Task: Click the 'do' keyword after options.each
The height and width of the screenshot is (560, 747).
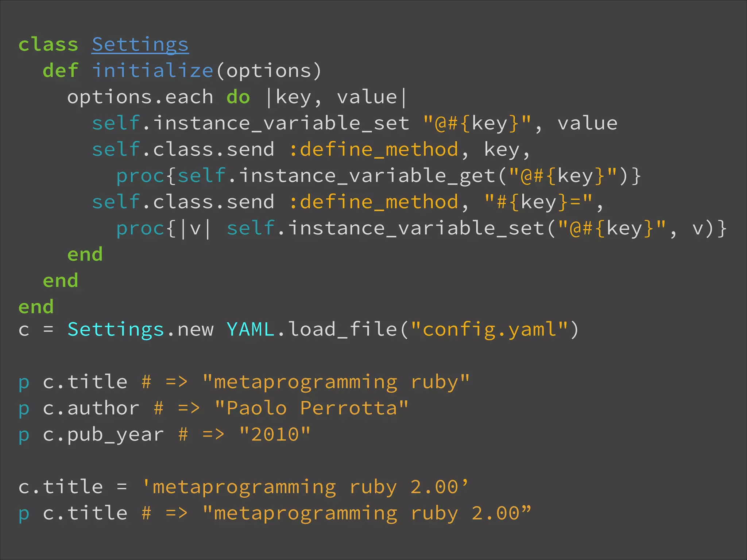Action: (x=238, y=97)
